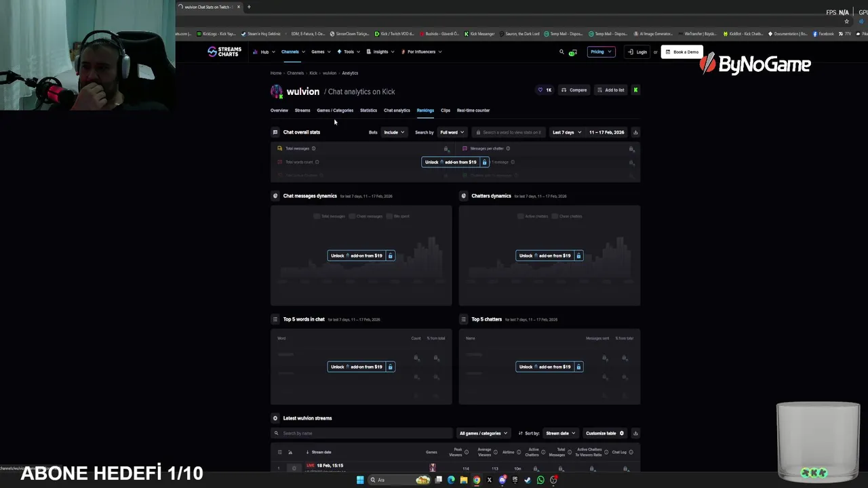
Task: Click the wulvion channel avatar
Action: click(x=276, y=91)
